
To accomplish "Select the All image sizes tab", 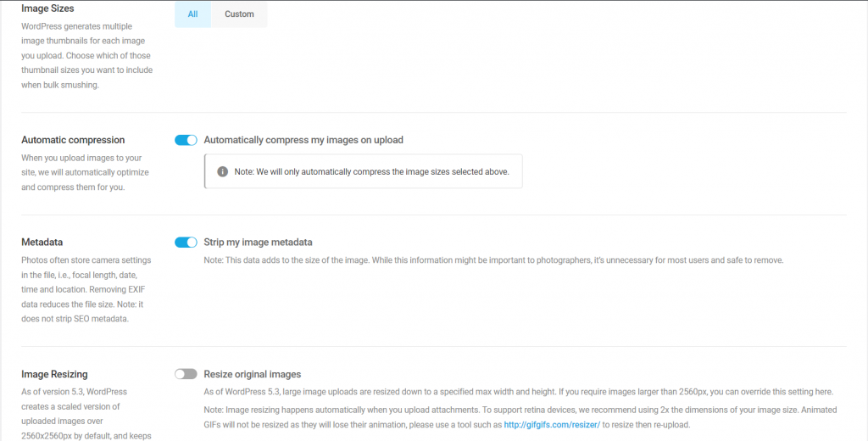I will tap(192, 14).
